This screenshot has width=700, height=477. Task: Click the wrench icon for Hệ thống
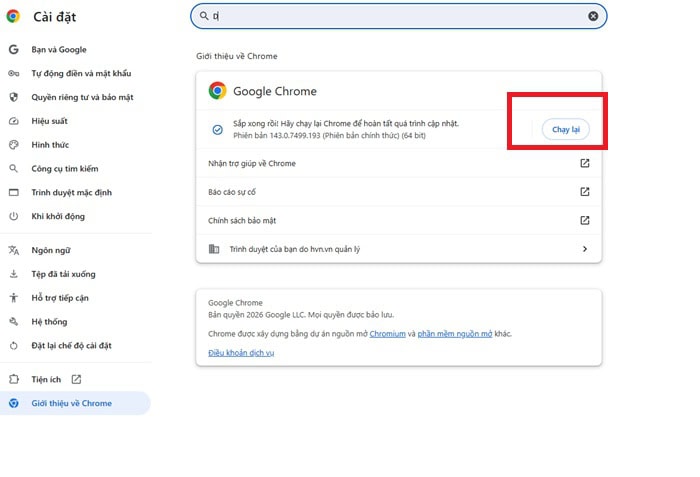(14, 322)
